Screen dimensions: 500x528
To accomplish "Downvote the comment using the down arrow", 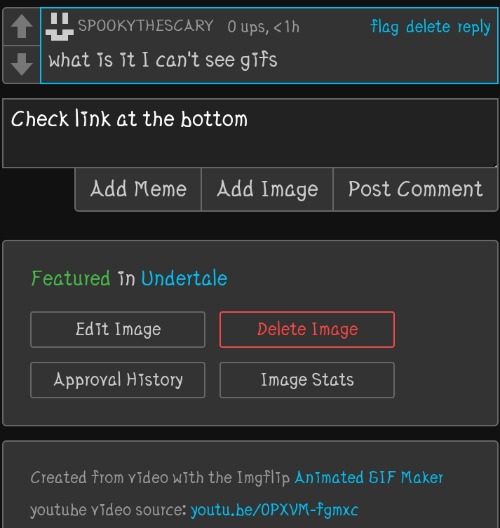I will (x=22, y=64).
